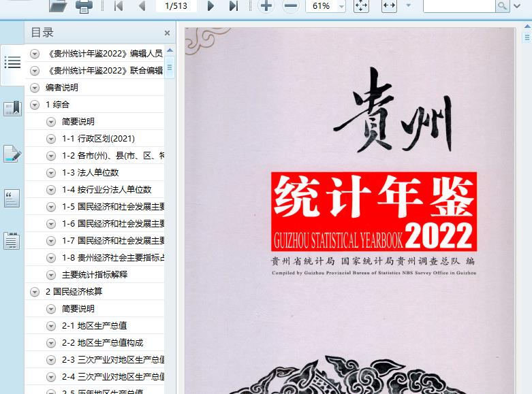Click the document scrollbar up arrow
Image resolution: width=532 pixels, height=394 pixels.
527,26
